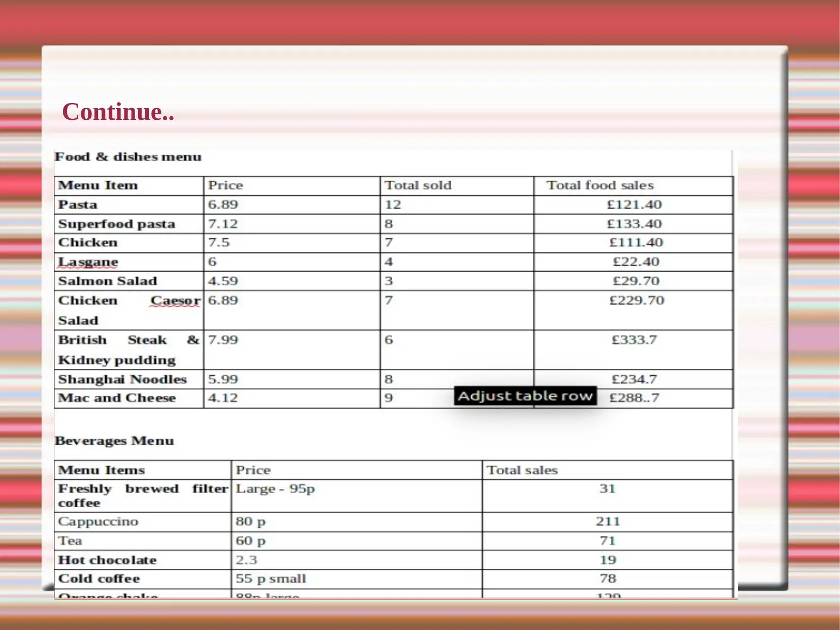Click the price 5.99 cell
The height and width of the screenshot is (630, 840).
292,379
